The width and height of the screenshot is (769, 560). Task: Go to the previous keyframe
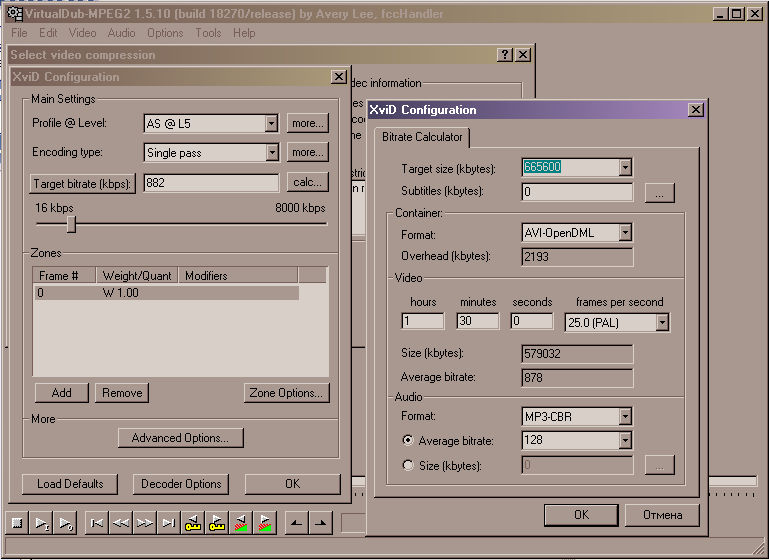[x=193, y=522]
